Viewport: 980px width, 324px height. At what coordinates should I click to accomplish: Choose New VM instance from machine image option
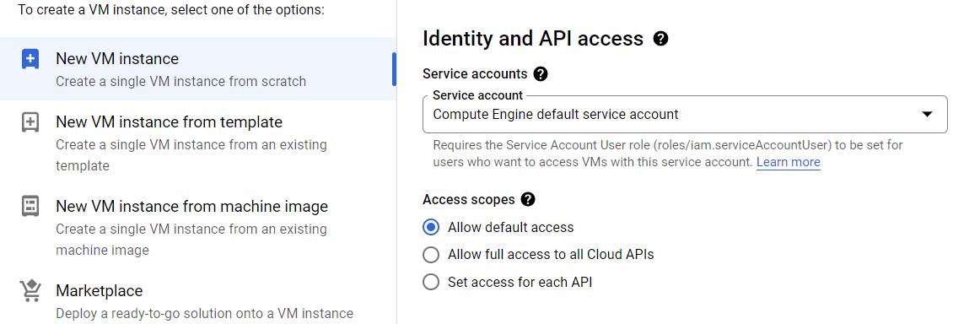198,227
